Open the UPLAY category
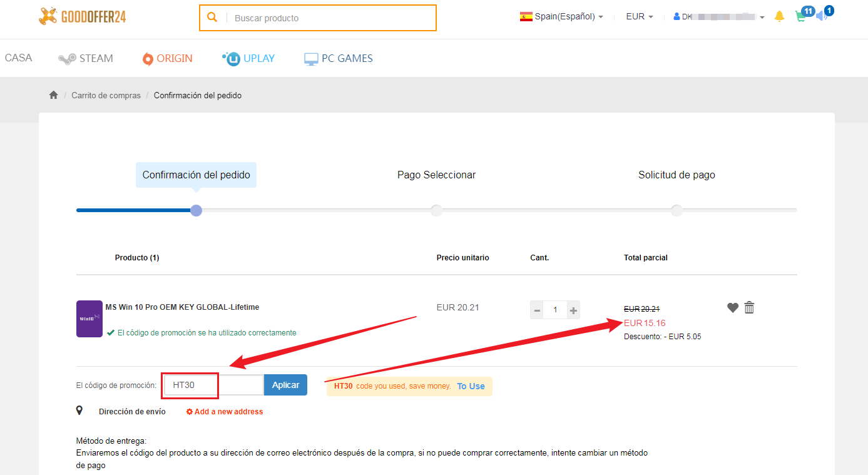 click(248, 58)
